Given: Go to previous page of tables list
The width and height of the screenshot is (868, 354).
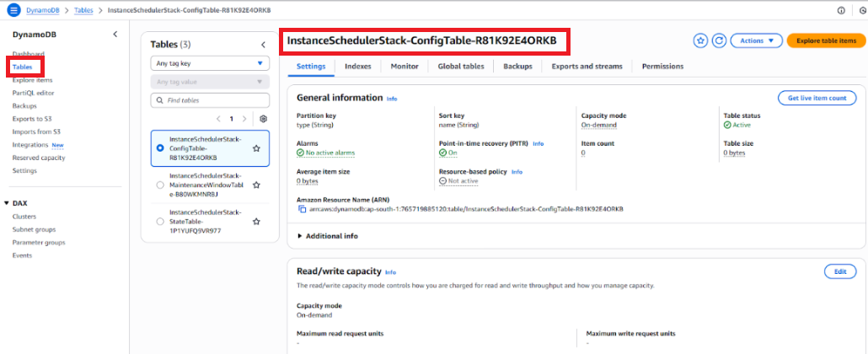Looking at the screenshot, I should tap(218, 119).
